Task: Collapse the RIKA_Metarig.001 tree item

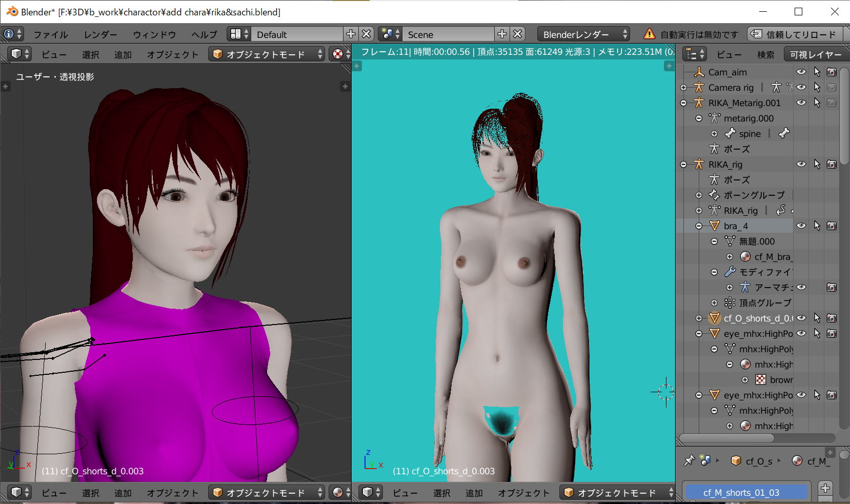Action: pos(683,103)
